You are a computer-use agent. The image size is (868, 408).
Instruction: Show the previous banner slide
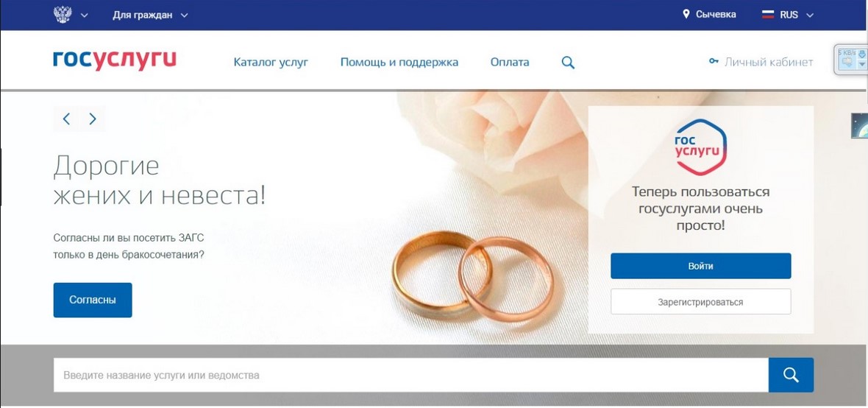[x=66, y=119]
